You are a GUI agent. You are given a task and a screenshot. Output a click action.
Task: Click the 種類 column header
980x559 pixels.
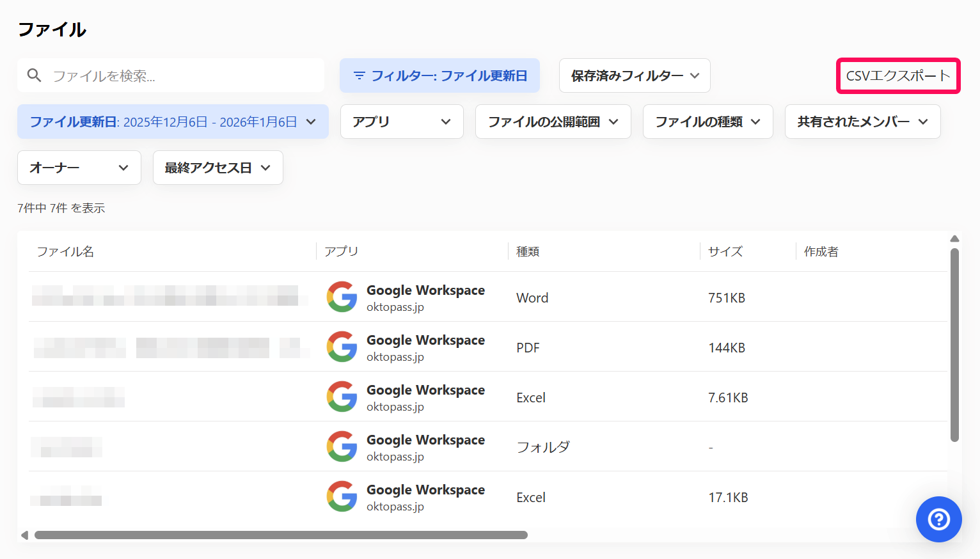click(528, 251)
